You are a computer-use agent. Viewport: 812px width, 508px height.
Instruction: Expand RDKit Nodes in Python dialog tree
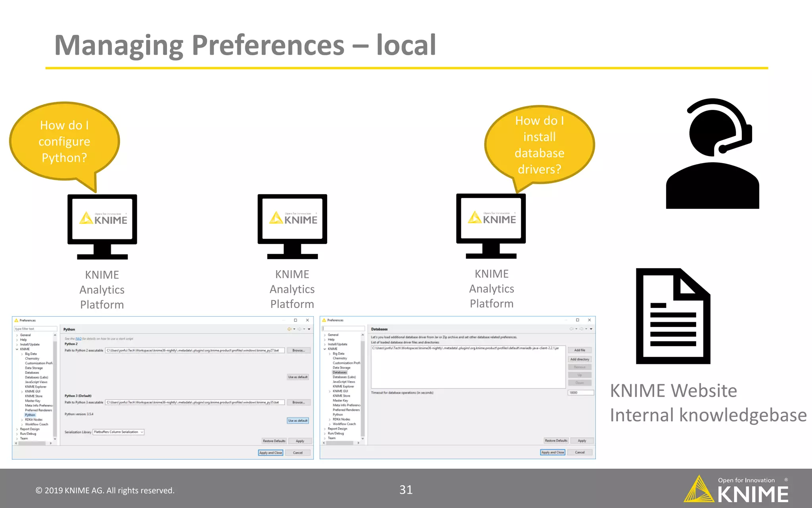tap(22, 420)
